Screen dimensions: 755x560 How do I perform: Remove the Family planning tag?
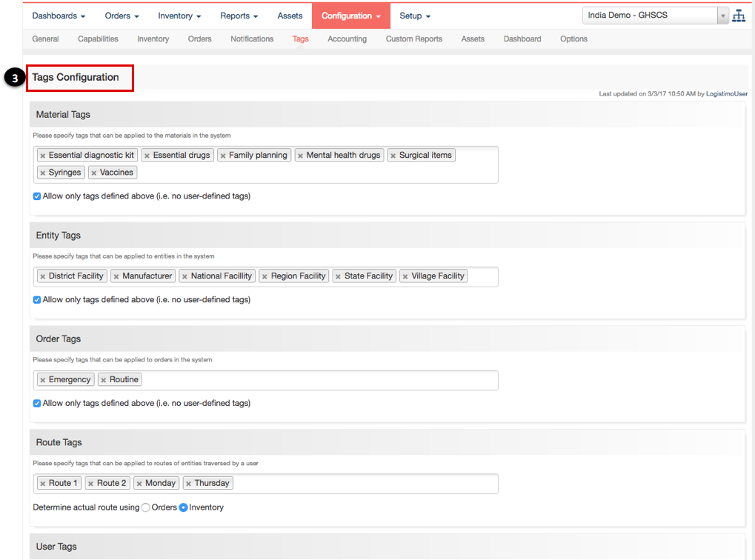coord(223,156)
